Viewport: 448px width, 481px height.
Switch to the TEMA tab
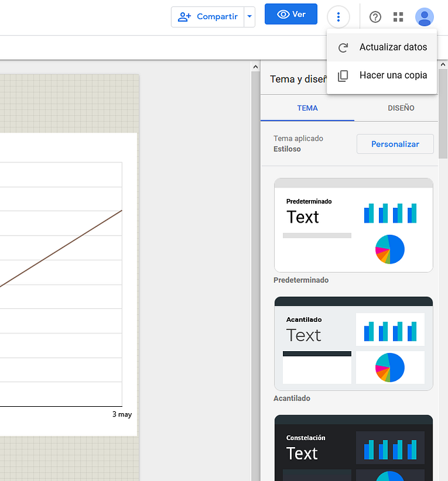(x=307, y=108)
